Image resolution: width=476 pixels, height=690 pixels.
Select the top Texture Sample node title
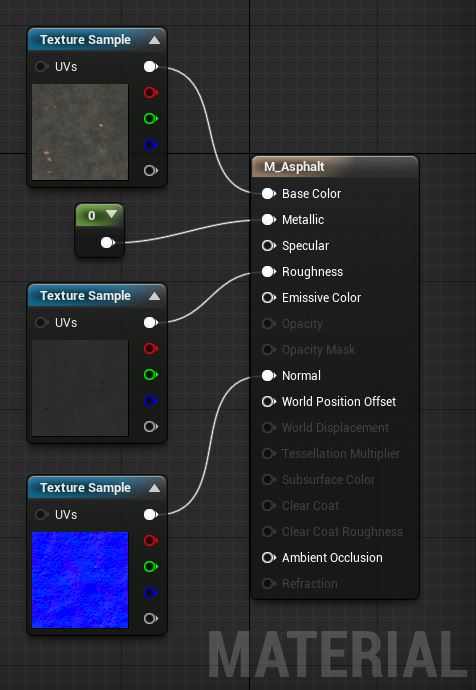(85, 40)
